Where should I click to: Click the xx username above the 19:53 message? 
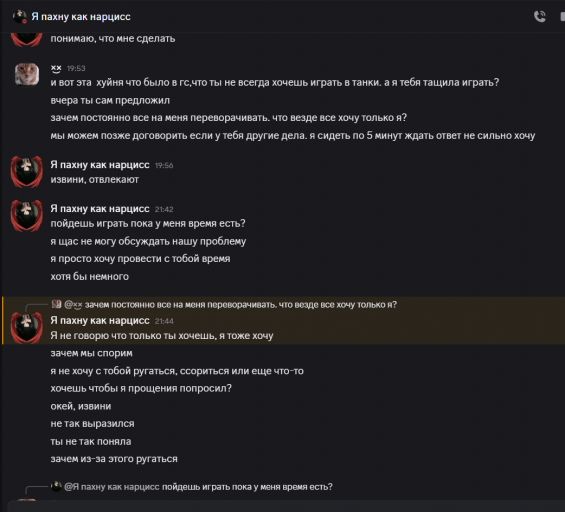(x=56, y=68)
